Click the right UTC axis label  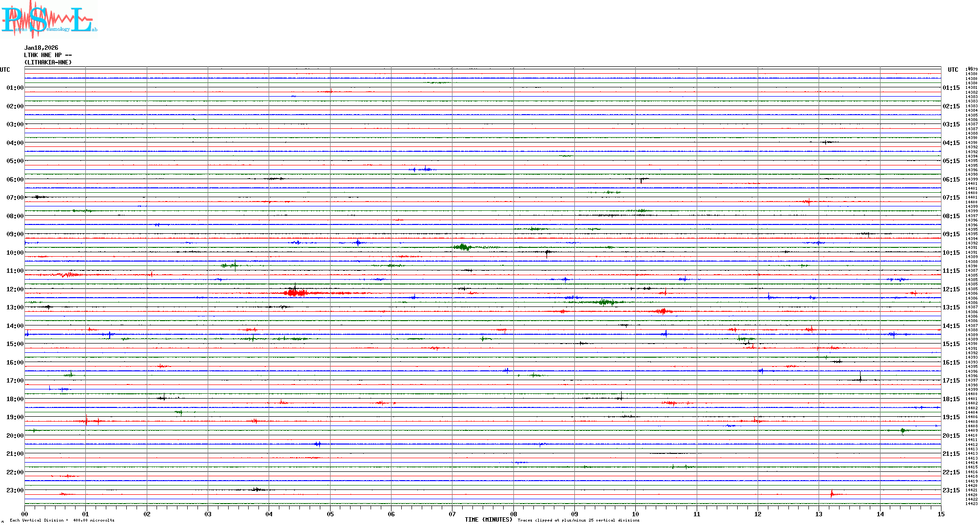coord(953,70)
